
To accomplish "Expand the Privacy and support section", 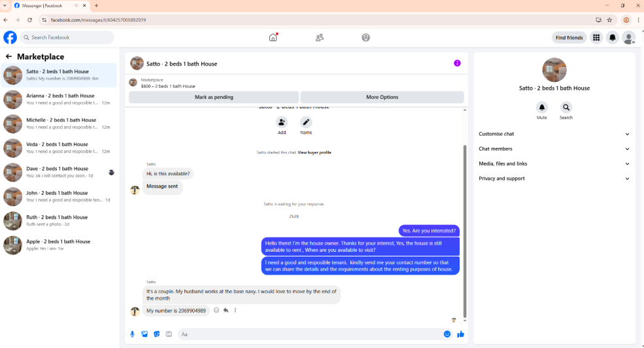I will click(x=554, y=179).
